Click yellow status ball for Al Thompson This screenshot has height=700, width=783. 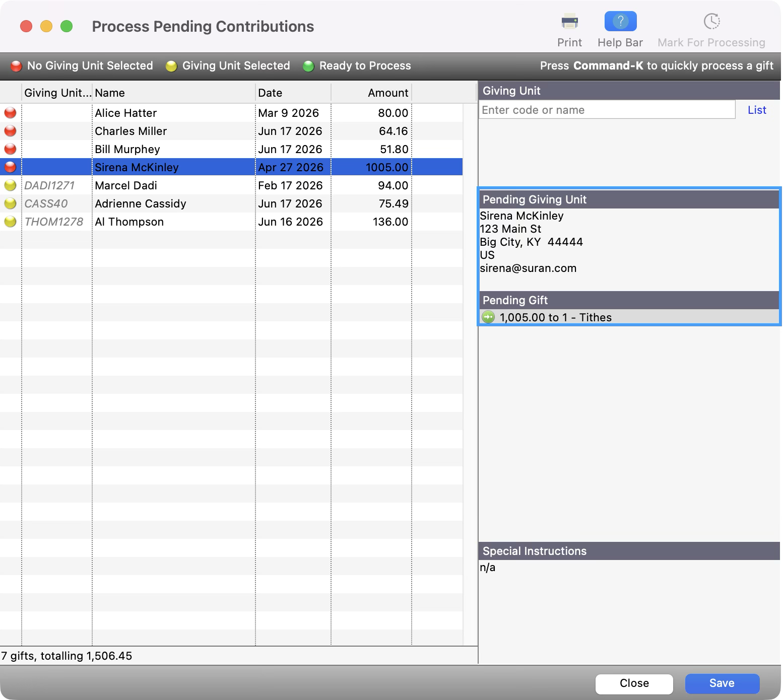pyautogui.click(x=10, y=222)
